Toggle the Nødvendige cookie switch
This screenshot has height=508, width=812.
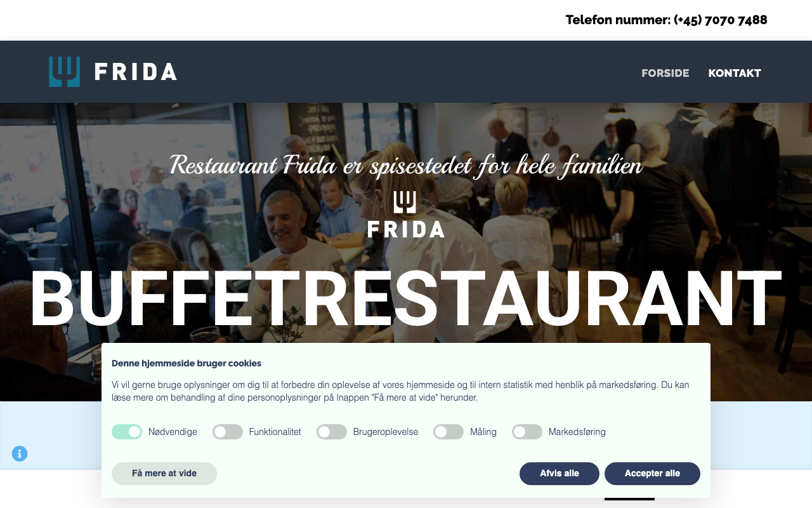point(127,432)
